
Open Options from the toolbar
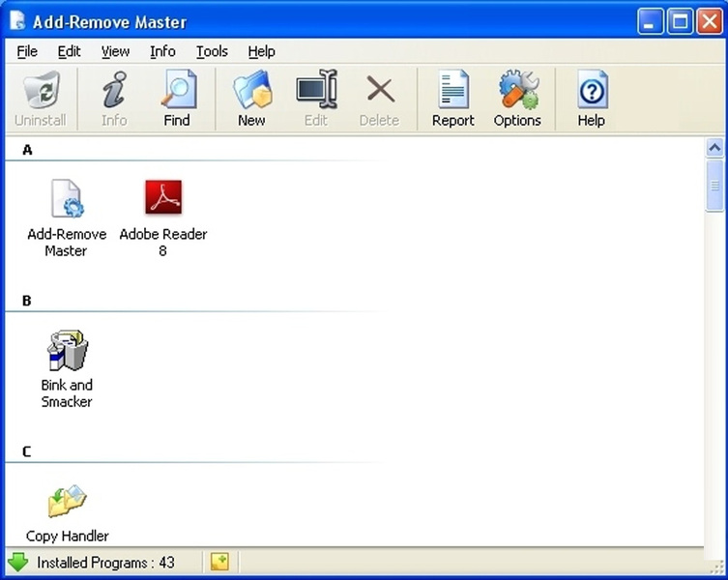pyautogui.click(x=517, y=99)
